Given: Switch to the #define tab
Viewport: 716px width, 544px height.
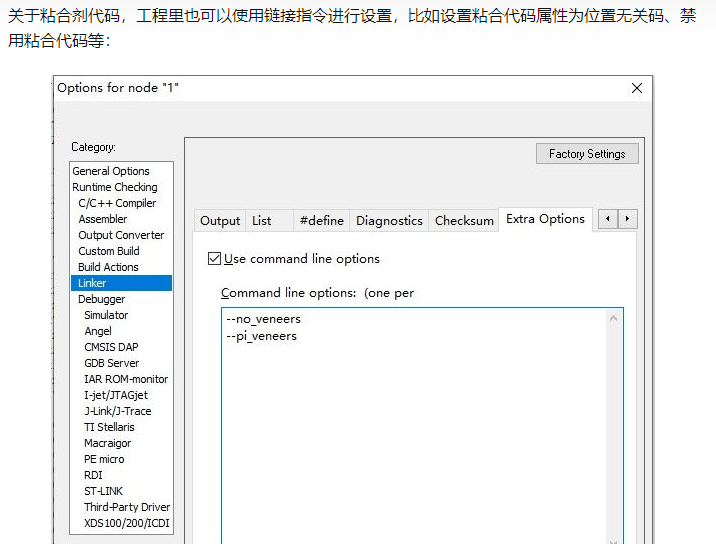Looking at the screenshot, I should tap(321, 221).
